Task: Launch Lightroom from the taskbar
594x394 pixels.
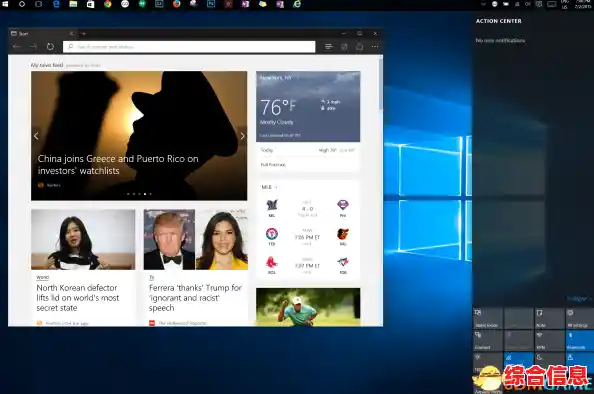Action: point(159,4)
